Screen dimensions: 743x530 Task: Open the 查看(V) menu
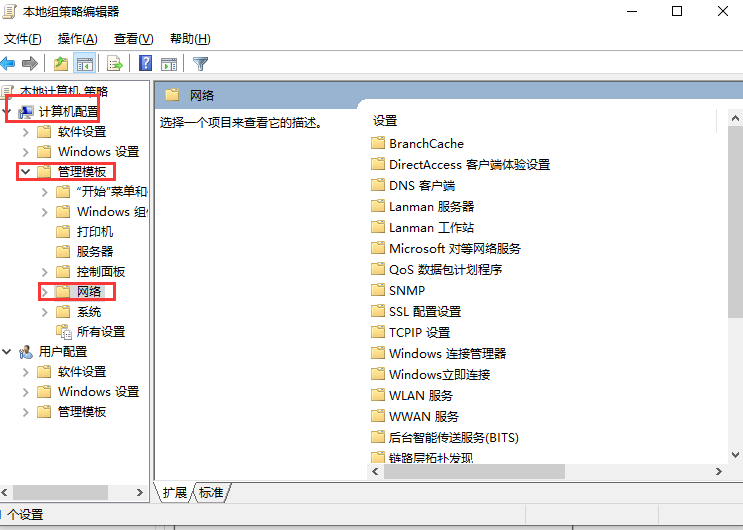(x=133, y=39)
